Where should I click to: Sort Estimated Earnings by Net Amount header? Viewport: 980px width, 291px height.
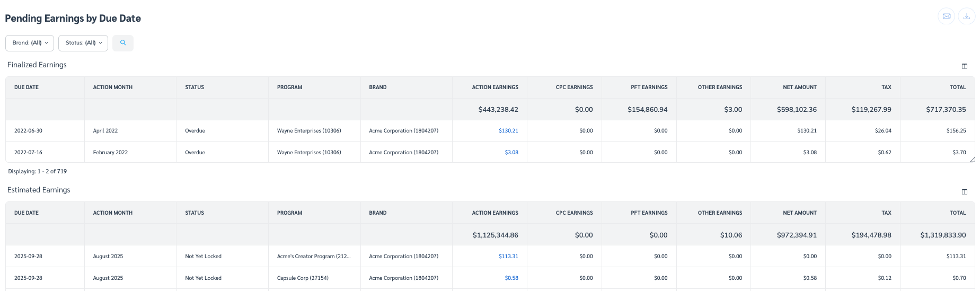pyautogui.click(x=799, y=213)
